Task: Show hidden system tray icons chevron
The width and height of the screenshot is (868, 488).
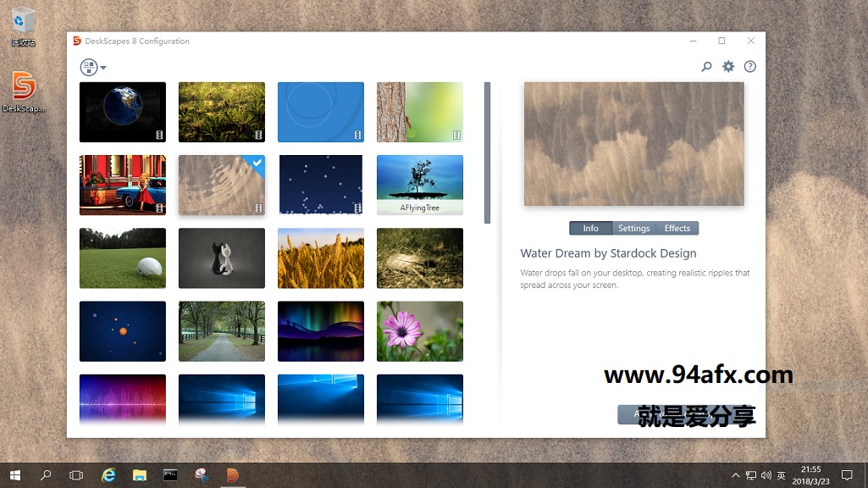Action: [735, 475]
